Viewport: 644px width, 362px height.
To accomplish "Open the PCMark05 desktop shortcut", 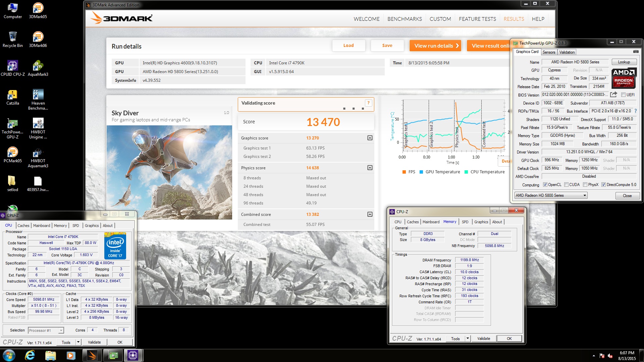I will (x=12, y=155).
